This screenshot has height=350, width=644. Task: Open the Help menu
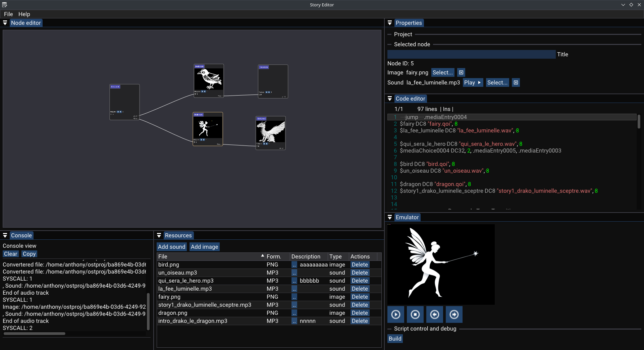(24, 14)
